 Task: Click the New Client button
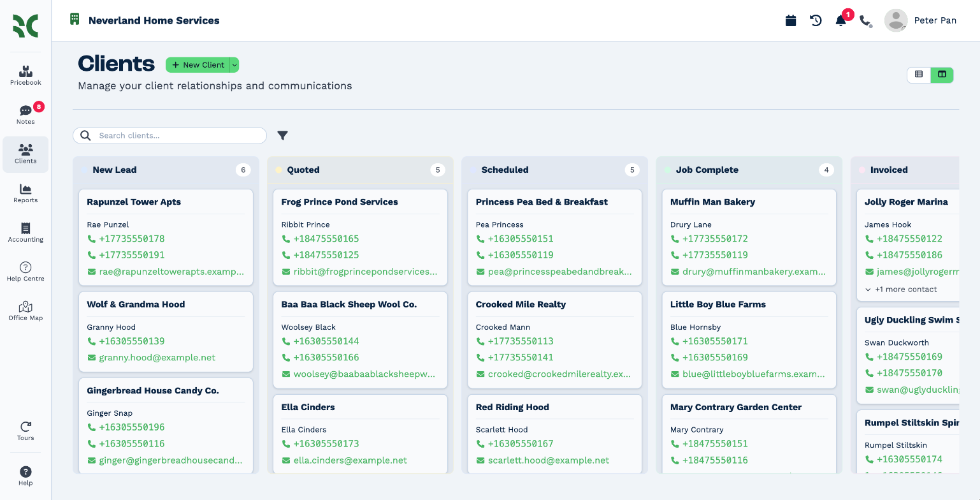[x=198, y=65]
